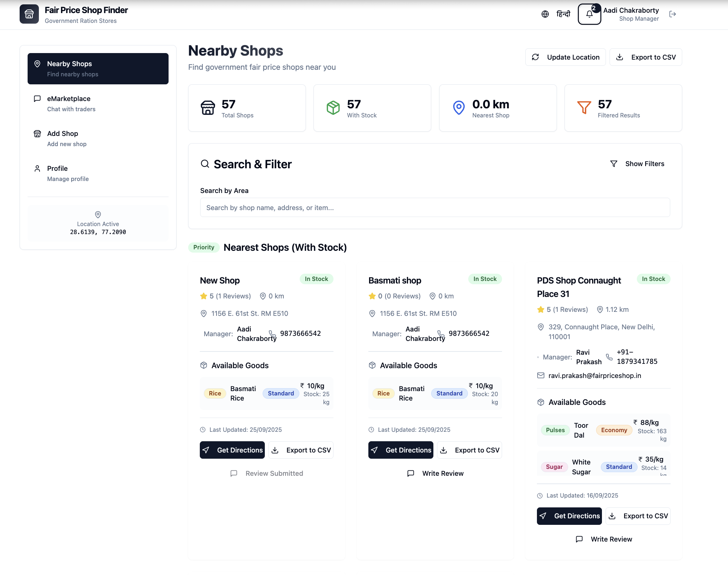Click the Update Location button
The height and width of the screenshot is (575, 728).
[x=565, y=57]
